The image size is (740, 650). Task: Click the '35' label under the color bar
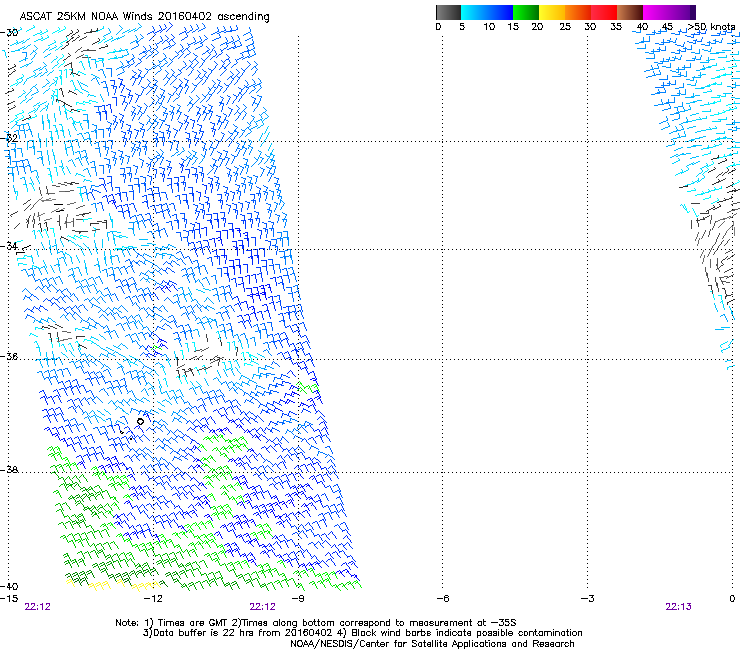coord(616,27)
